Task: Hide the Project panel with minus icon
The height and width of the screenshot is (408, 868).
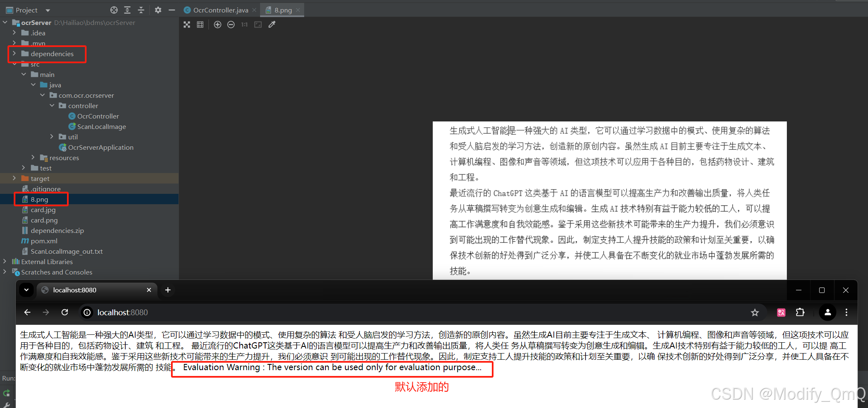Action: [172, 10]
